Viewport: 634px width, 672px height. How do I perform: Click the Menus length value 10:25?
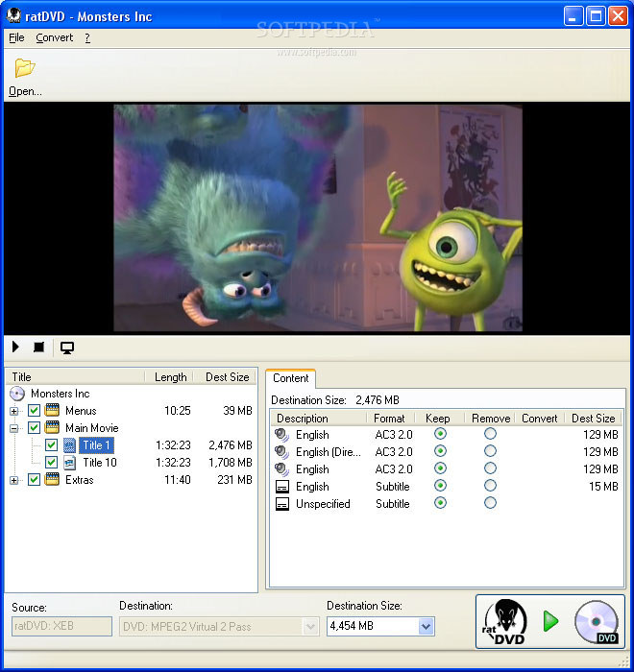click(x=177, y=411)
